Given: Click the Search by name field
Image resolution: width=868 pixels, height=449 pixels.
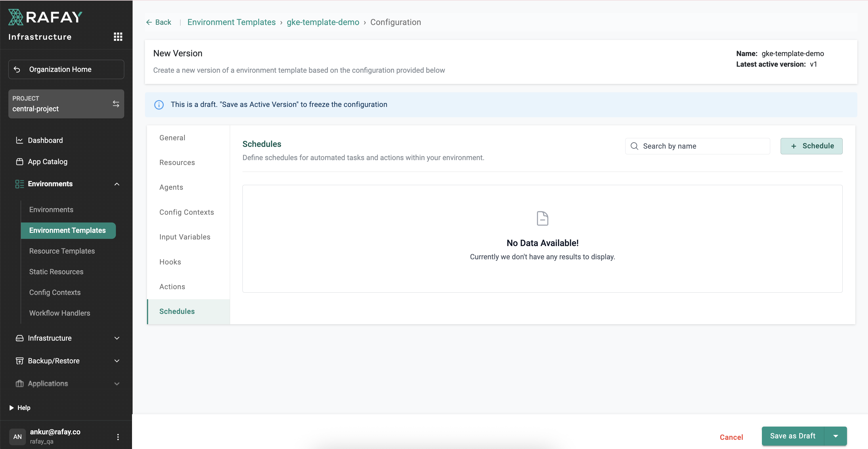Looking at the screenshot, I should [697, 146].
